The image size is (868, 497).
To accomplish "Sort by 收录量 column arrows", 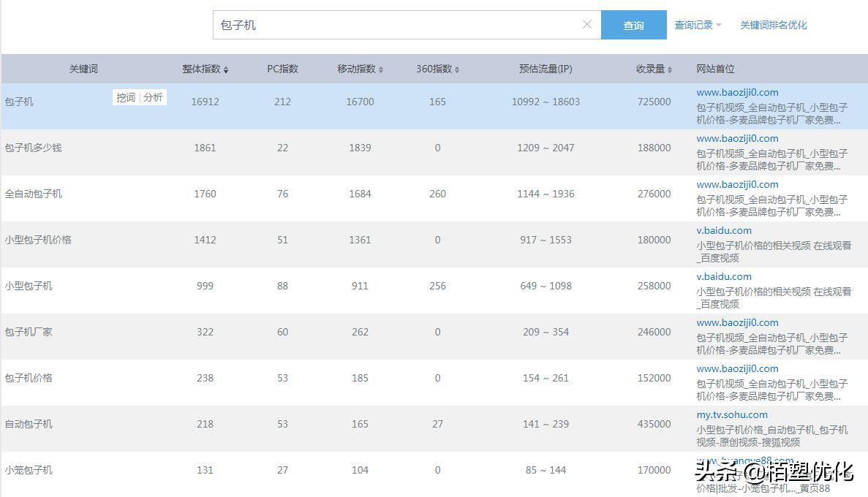I will point(670,69).
